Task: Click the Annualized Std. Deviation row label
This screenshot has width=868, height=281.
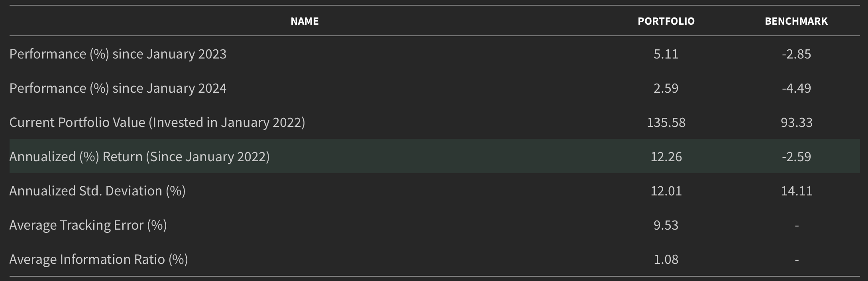Action: (x=97, y=191)
